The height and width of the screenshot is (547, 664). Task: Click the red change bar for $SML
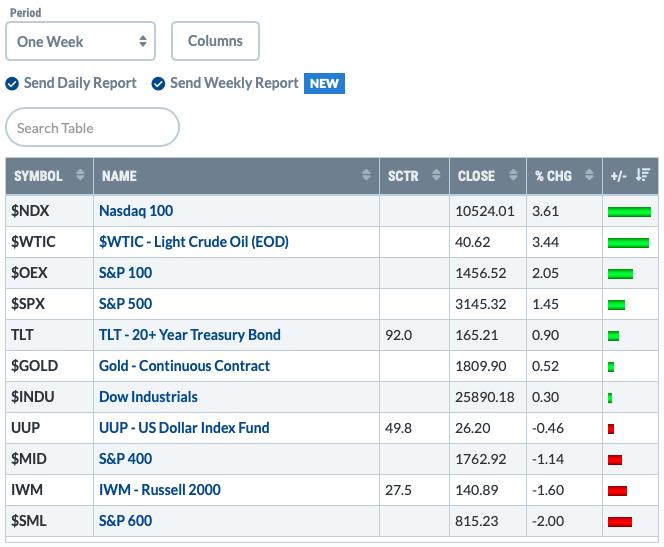tap(620, 522)
